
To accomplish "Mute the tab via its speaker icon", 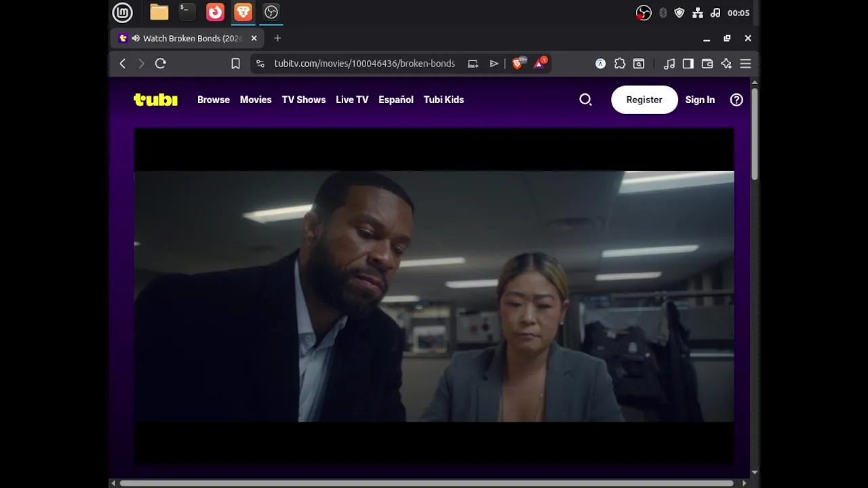I will point(136,39).
